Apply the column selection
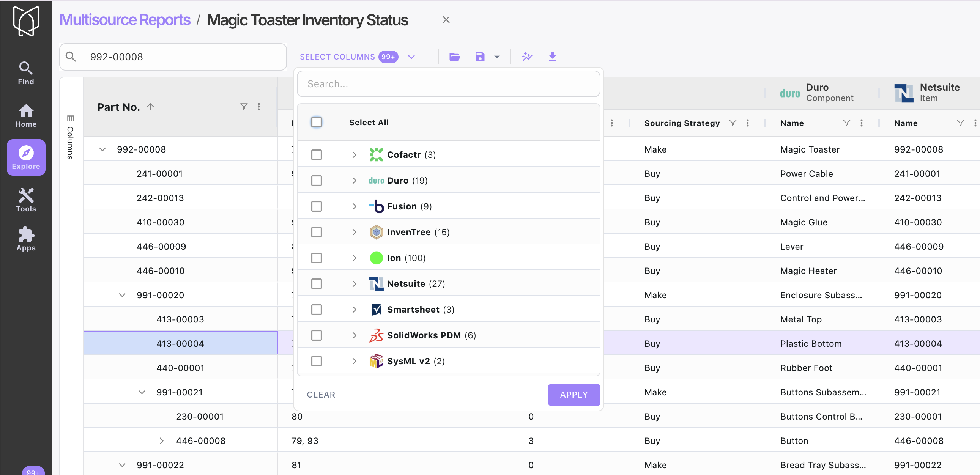The width and height of the screenshot is (980, 475). click(x=574, y=394)
